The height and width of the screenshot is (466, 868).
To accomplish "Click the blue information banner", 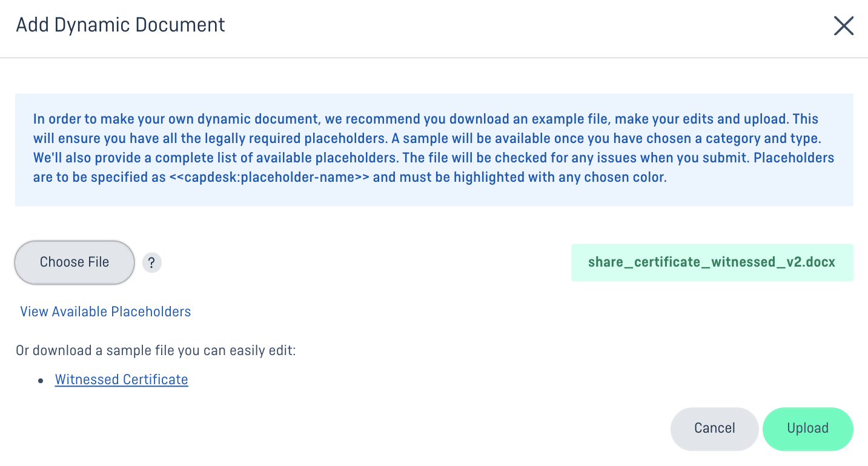I will tap(434, 150).
